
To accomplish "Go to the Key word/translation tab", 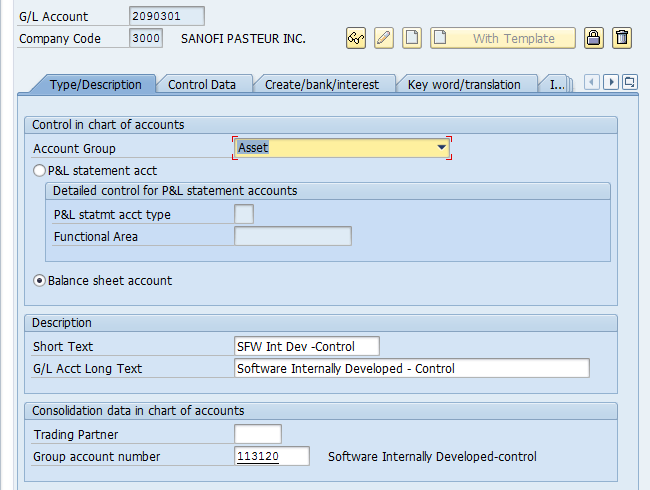I will click(x=464, y=85).
